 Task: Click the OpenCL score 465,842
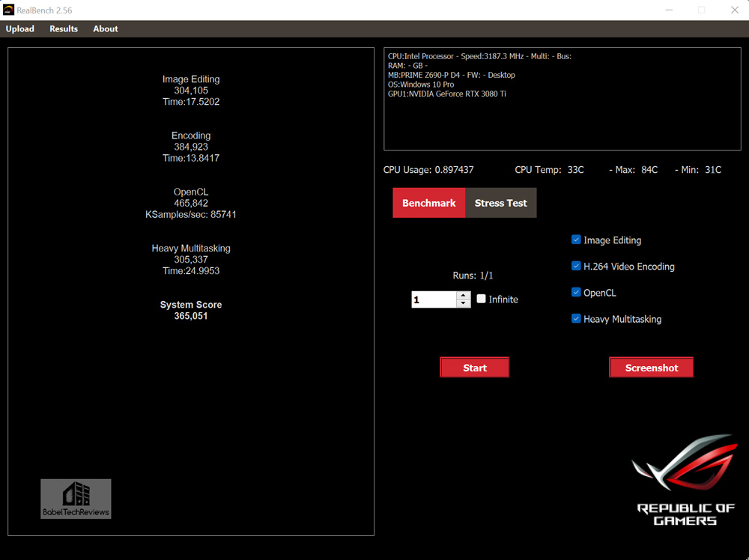point(191,204)
